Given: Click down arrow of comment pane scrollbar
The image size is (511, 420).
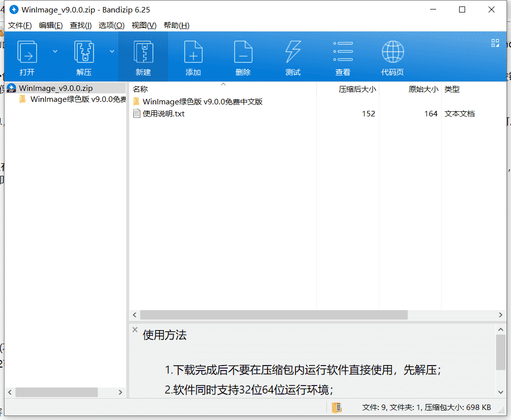Looking at the screenshot, I should click(501, 392).
